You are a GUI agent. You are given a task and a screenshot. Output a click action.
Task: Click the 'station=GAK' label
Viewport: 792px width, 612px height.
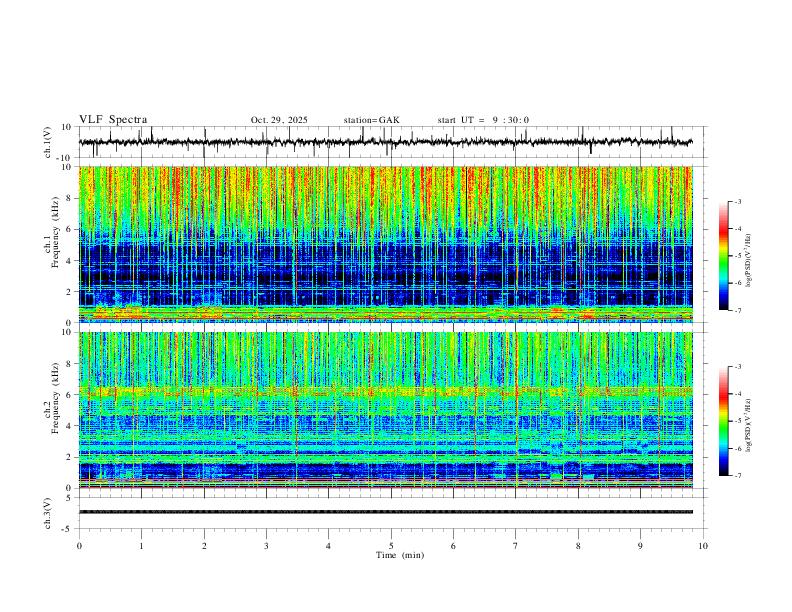coord(372,120)
